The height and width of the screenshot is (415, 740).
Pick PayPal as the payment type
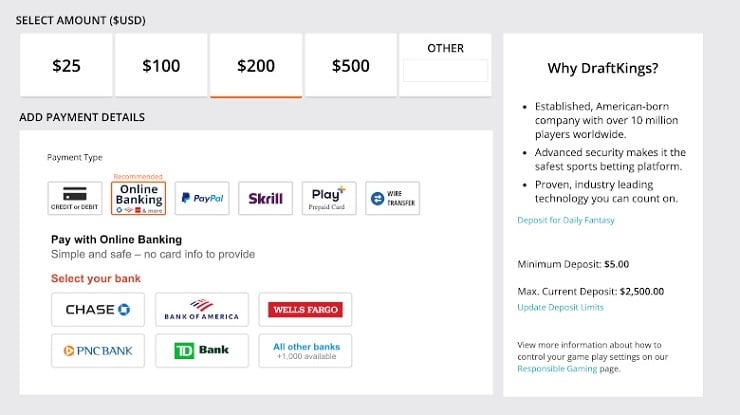coord(202,198)
